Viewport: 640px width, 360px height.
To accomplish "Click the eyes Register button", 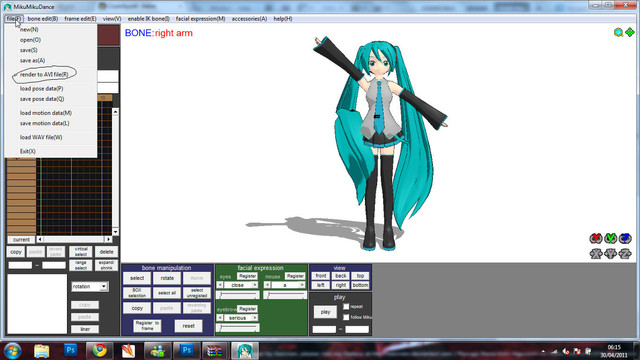I will click(247, 276).
